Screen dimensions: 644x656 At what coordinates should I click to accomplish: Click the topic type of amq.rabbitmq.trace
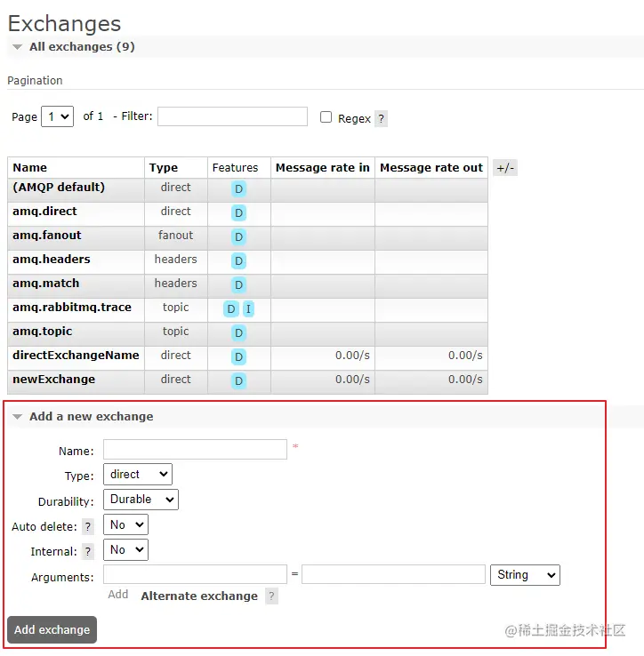175,307
